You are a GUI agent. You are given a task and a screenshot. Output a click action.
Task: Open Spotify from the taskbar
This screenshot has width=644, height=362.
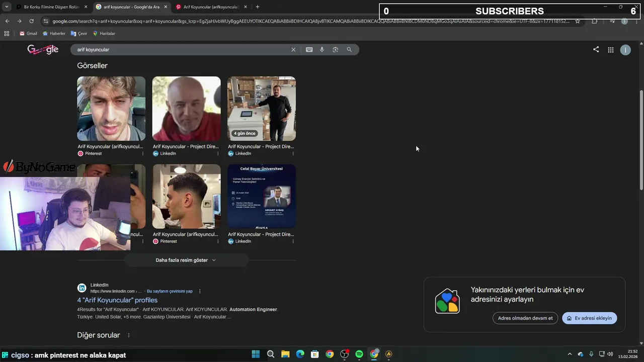(359, 354)
